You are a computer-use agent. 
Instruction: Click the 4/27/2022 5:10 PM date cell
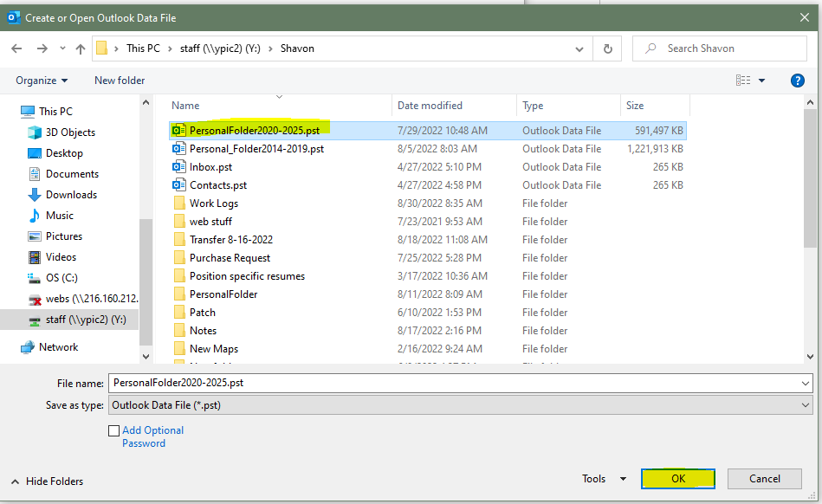click(x=439, y=167)
